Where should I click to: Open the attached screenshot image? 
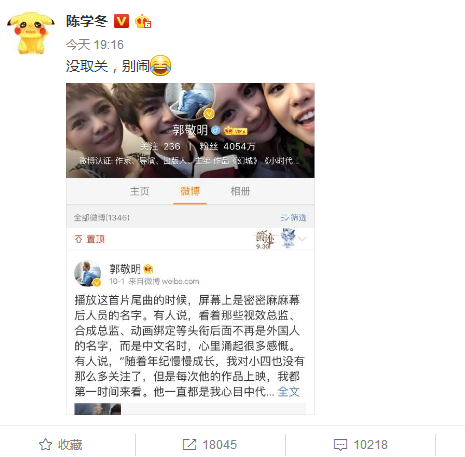point(190,249)
